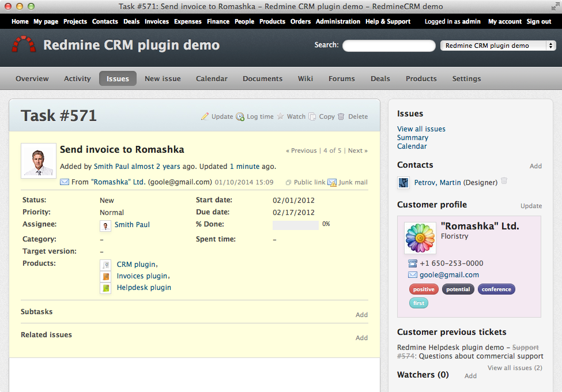Screen dimensions: 562x392
Task: Select the 'positive' red tag
Action: pyautogui.click(x=424, y=289)
